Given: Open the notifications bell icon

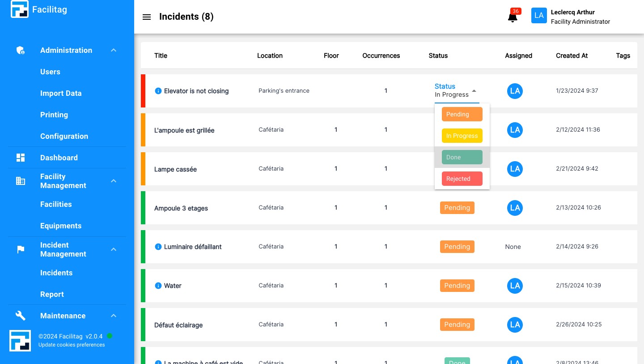Looking at the screenshot, I should pos(513,17).
